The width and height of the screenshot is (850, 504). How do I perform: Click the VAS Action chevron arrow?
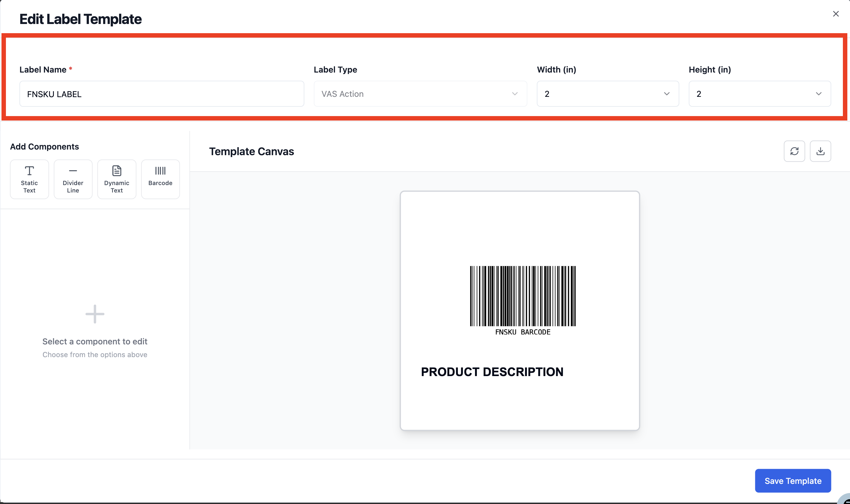[x=514, y=94]
